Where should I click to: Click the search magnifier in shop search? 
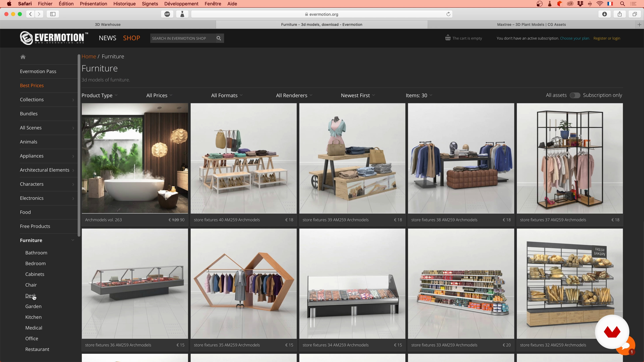pyautogui.click(x=219, y=38)
